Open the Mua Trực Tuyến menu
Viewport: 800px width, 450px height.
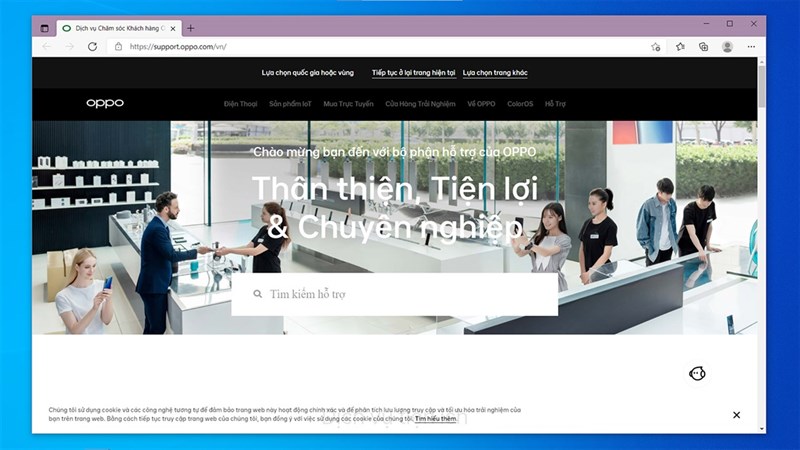(x=348, y=104)
